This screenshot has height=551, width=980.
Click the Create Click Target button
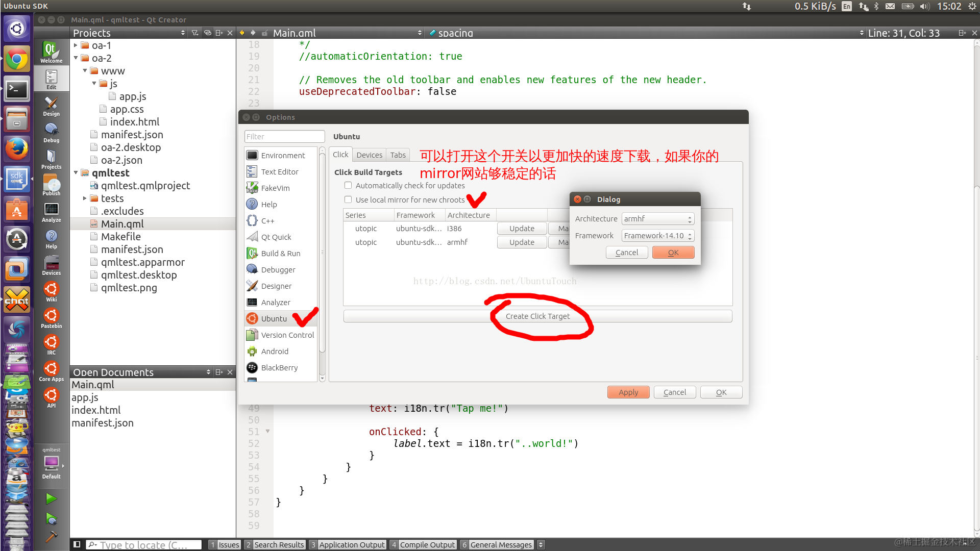click(537, 316)
